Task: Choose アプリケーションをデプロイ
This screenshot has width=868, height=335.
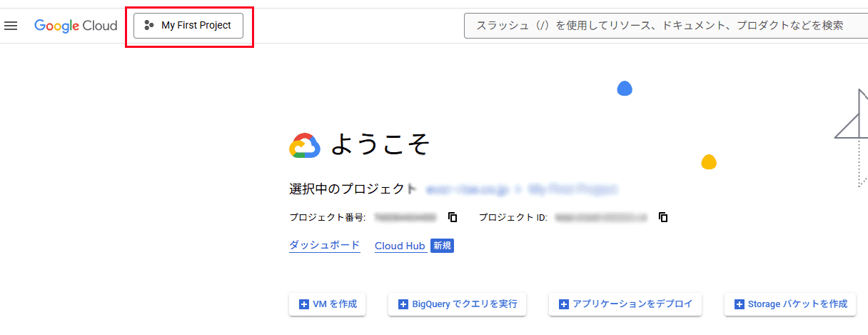Action: click(x=625, y=304)
